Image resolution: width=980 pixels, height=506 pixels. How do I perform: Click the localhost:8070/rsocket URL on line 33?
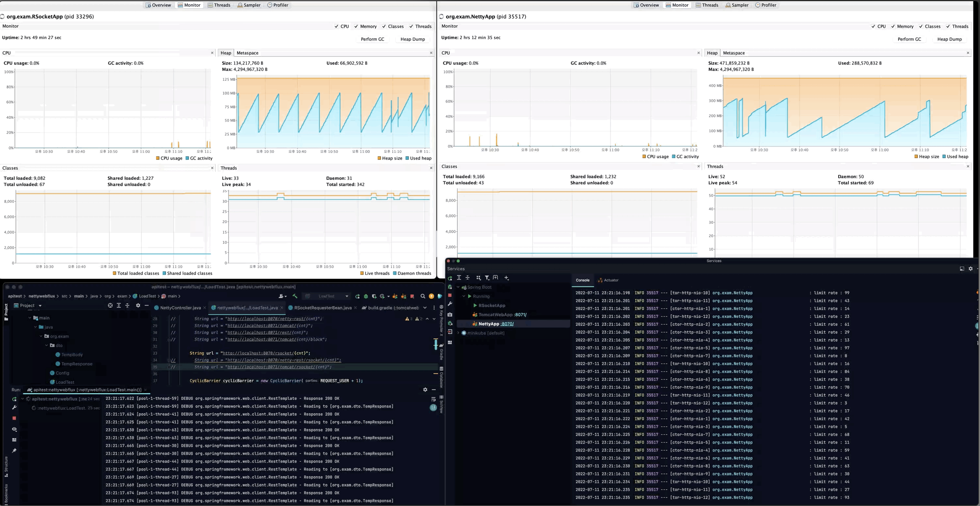[x=258, y=353]
